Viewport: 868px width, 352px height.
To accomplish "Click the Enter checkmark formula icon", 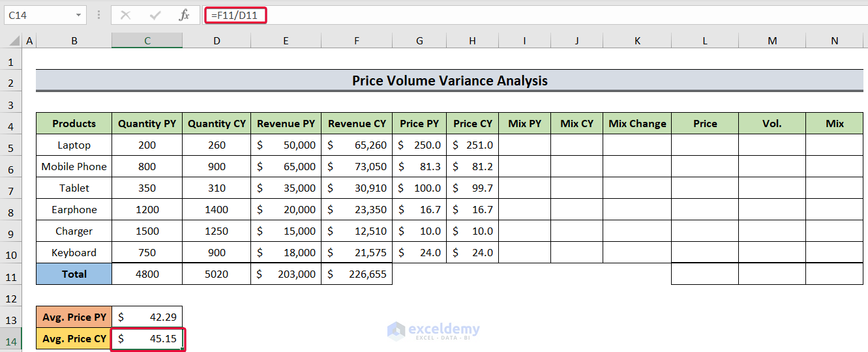I will 155,15.
